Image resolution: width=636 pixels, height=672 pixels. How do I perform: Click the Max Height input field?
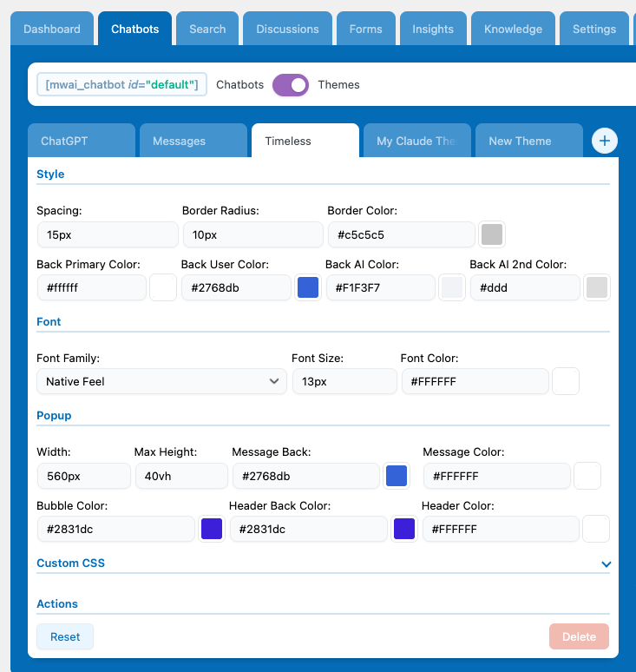[181, 476]
